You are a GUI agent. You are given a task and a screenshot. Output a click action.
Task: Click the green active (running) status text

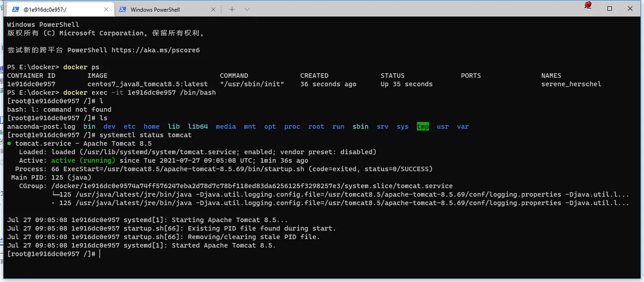(x=83, y=161)
